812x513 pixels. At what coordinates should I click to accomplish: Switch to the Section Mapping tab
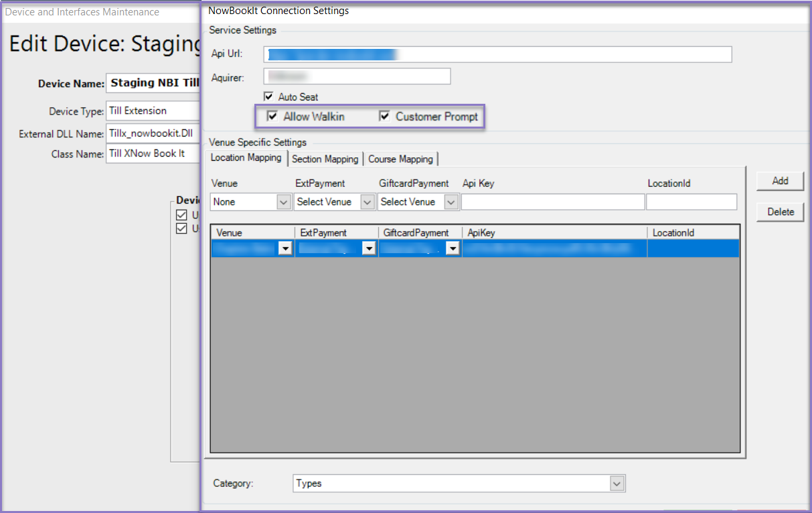click(325, 159)
